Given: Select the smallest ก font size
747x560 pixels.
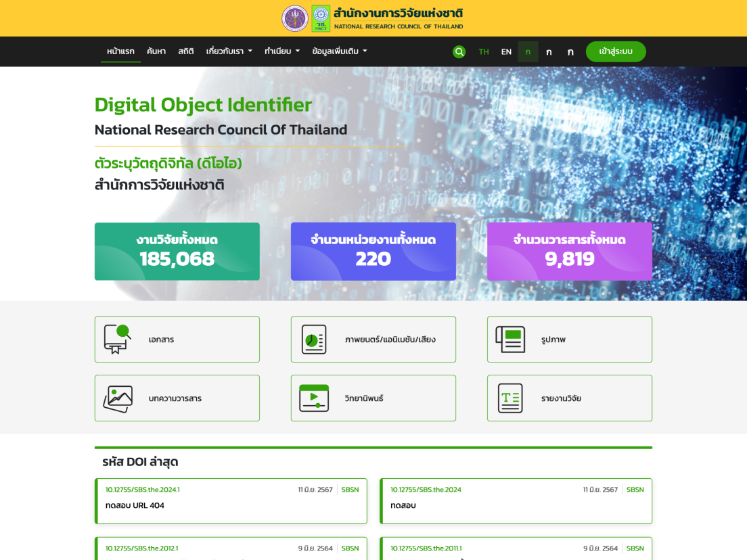Looking at the screenshot, I should (528, 51).
